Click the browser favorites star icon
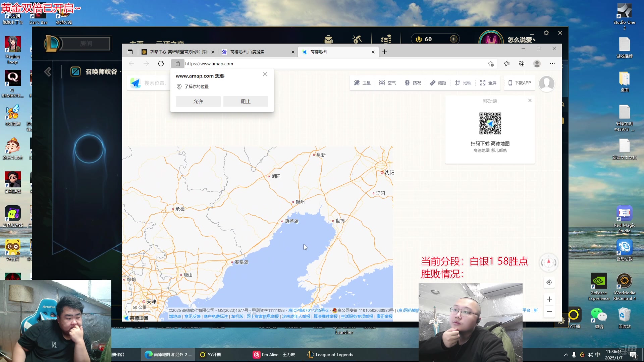This screenshot has height=362, width=644. (506, 63)
